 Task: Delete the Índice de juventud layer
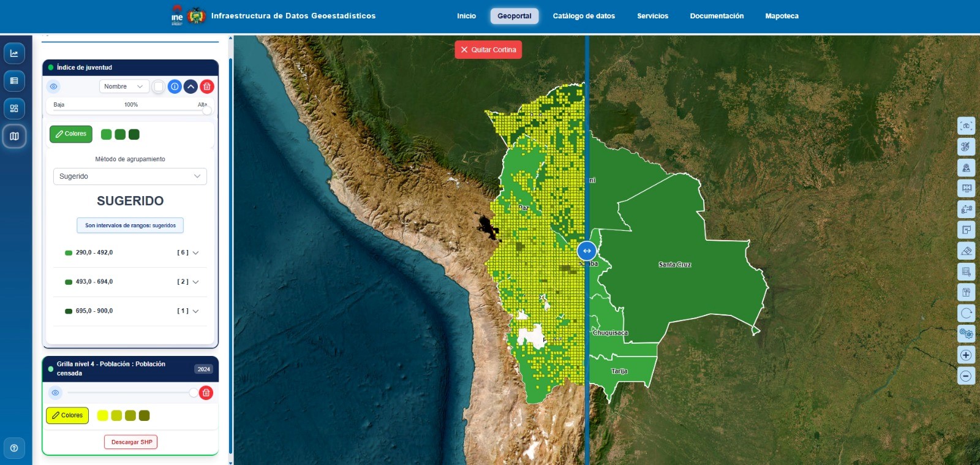[207, 87]
